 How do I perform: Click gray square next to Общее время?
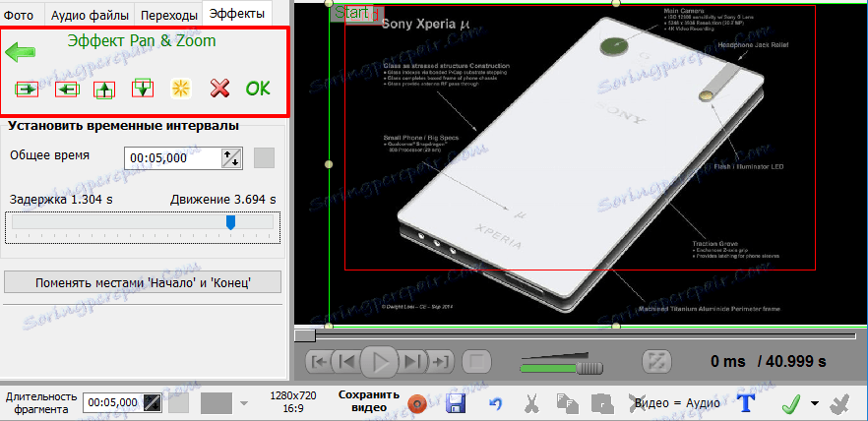[x=264, y=158]
